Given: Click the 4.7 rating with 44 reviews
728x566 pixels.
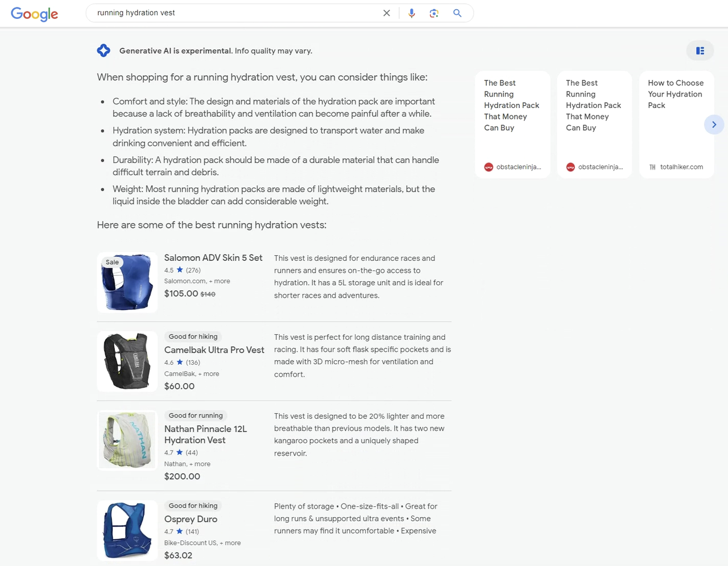Looking at the screenshot, I should (181, 453).
